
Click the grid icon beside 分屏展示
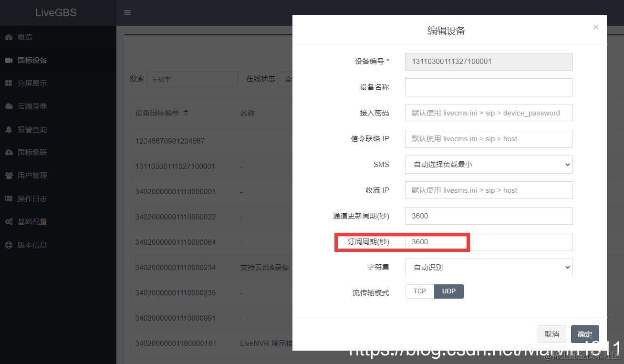coord(9,83)
